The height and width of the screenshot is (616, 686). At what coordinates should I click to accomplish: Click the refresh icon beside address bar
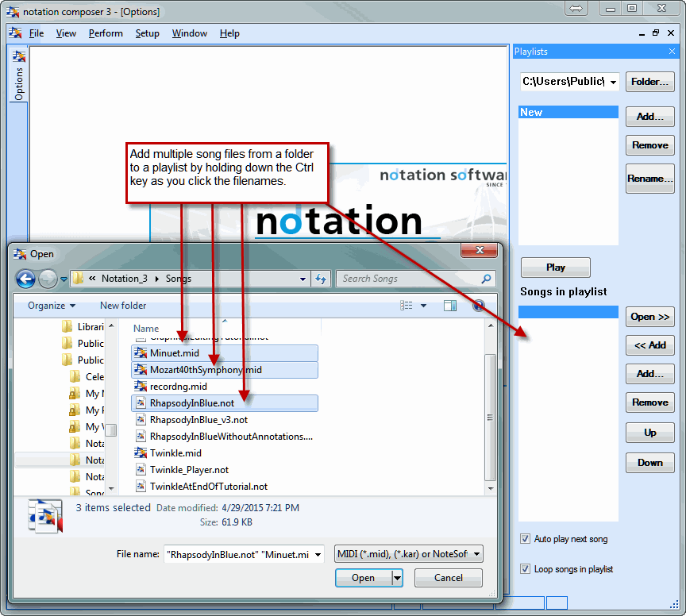321,279
